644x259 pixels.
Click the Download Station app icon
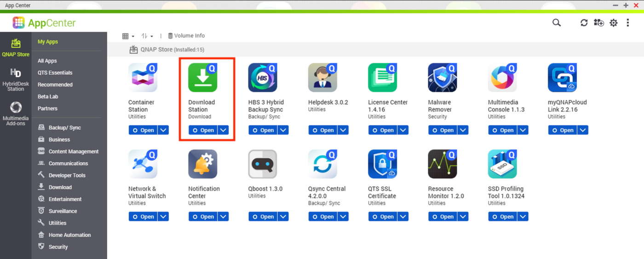[203, 77]
